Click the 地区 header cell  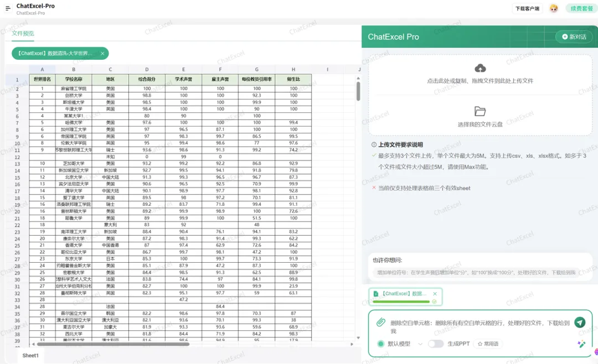coord(110,79)
